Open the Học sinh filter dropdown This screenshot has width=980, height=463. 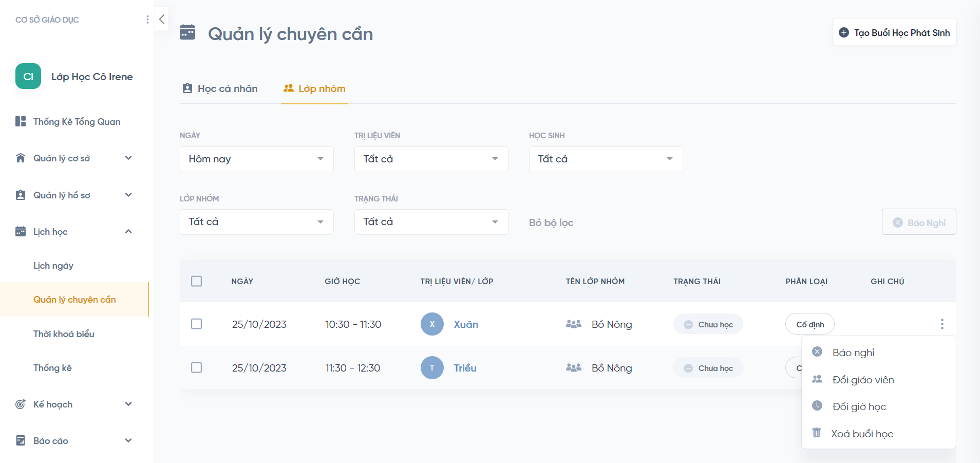(606, 159)
